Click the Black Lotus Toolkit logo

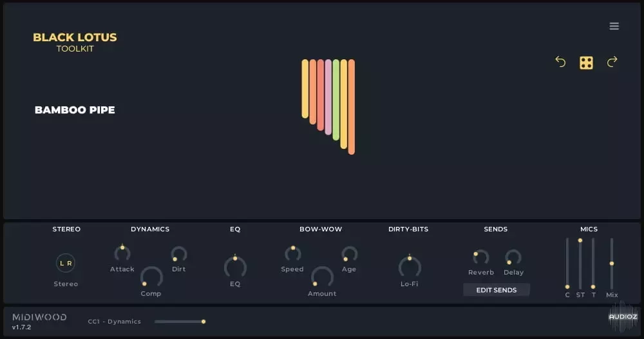(x=75, y=42)
